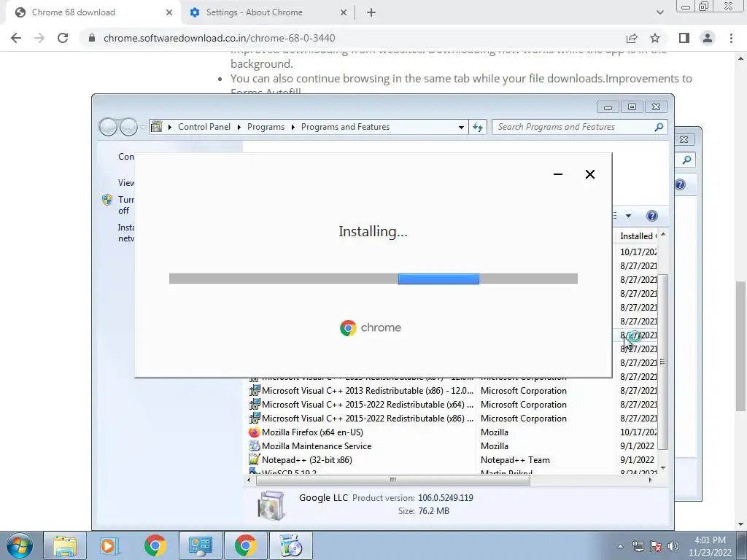Refresh Programs and Features with refresh icon

point(477,127)
